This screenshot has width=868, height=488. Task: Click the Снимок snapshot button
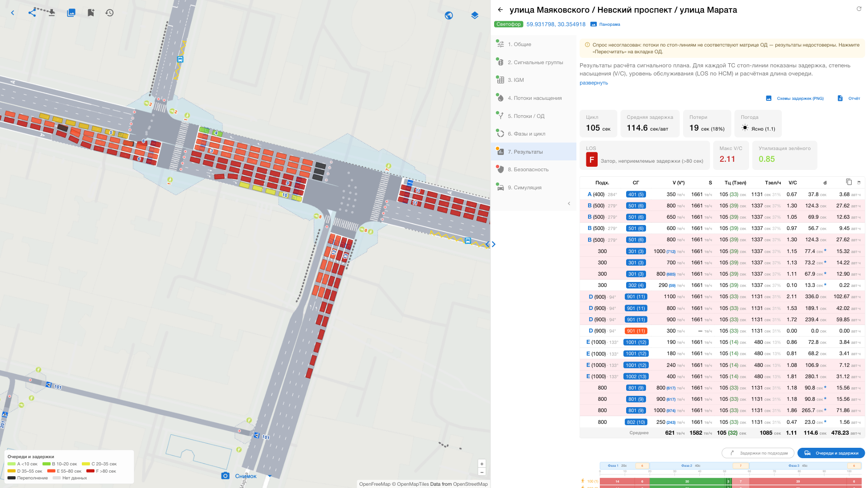(245, 476)
